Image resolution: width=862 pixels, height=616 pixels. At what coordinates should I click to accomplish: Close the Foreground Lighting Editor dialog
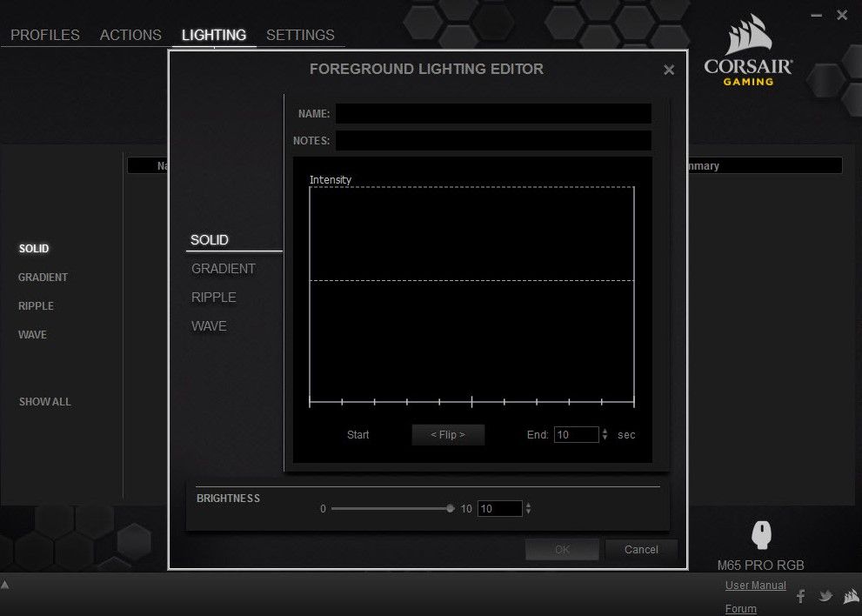[669, 70]
